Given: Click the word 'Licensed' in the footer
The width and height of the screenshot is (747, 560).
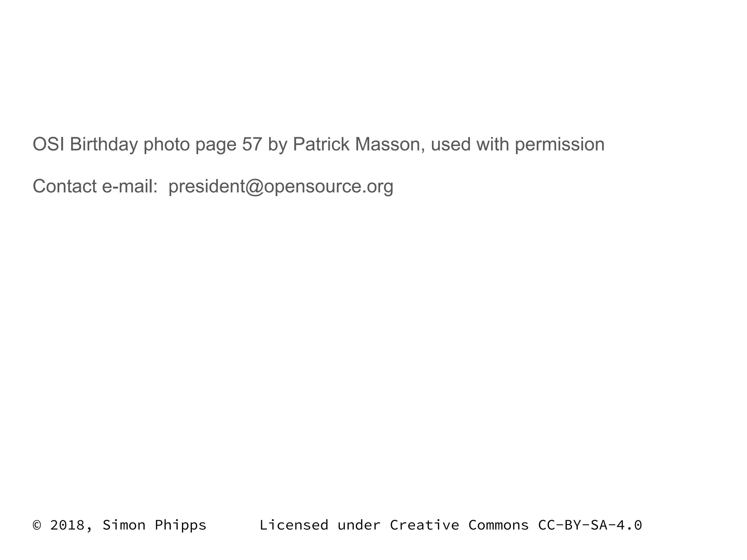Looking at the screenshot, I should [294, 525].
